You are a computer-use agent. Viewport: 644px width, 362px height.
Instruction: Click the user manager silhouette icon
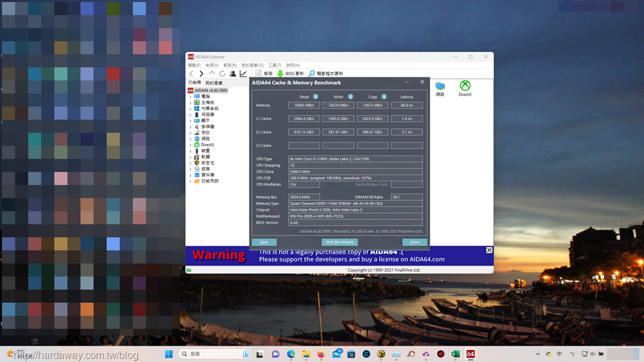click(x=233, y=74)
